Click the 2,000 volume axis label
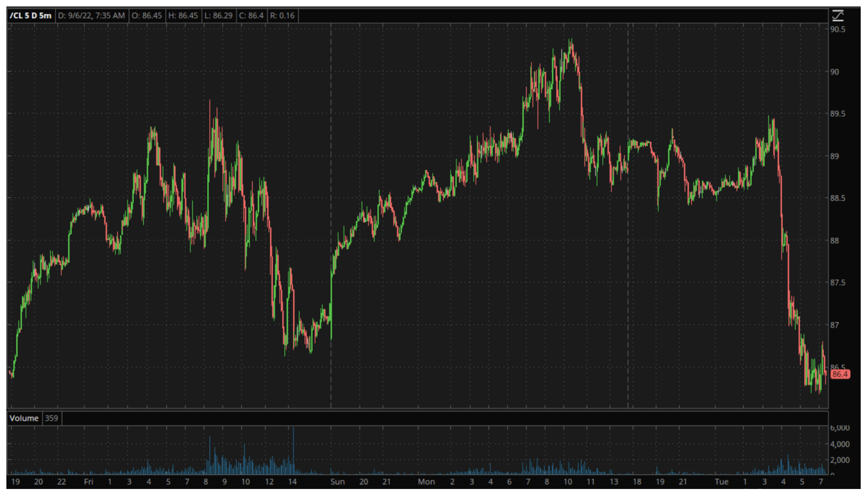This screenshot has height=494, width=868. click(840, 460)
